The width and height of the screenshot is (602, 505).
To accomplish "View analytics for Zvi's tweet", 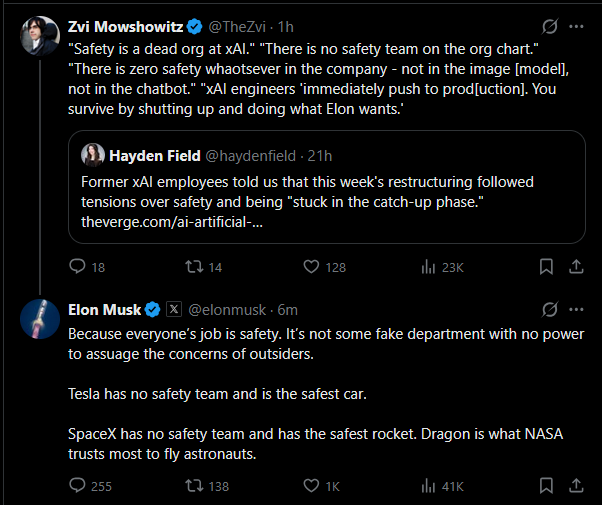I will point(430,267).
